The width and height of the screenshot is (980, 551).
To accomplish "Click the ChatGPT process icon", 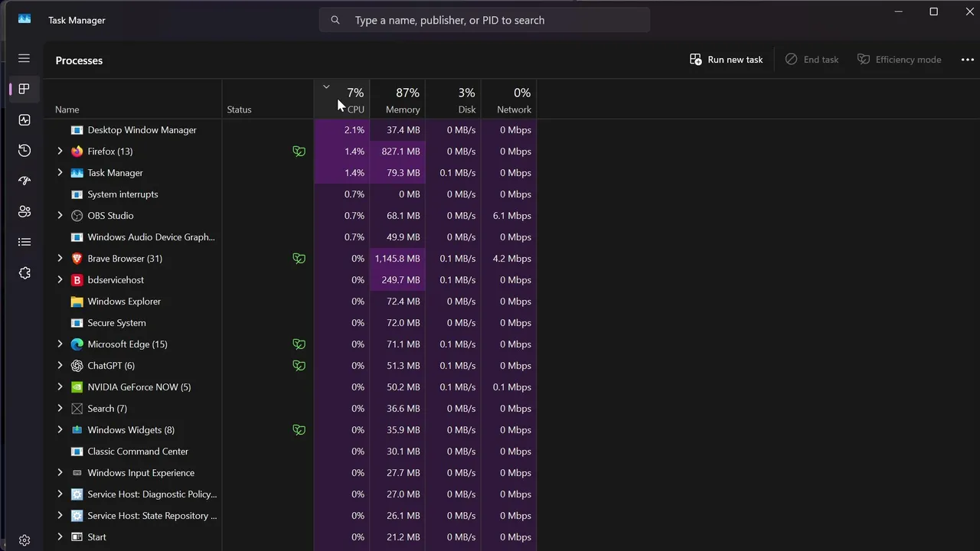I will [77, 366].
